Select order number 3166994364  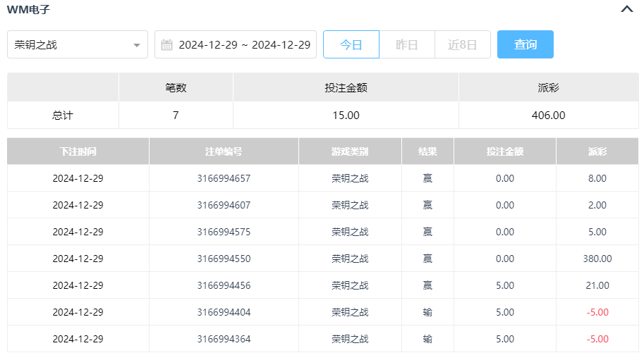coord(224,339)
